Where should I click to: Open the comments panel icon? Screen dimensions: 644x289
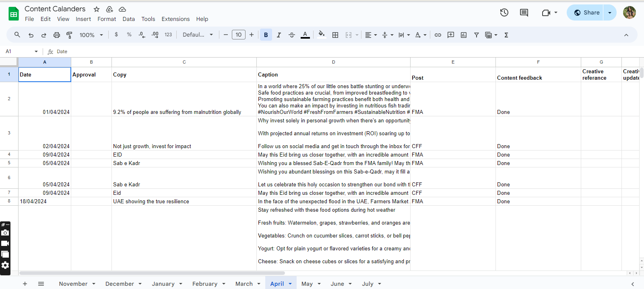(x=524, y=12)
